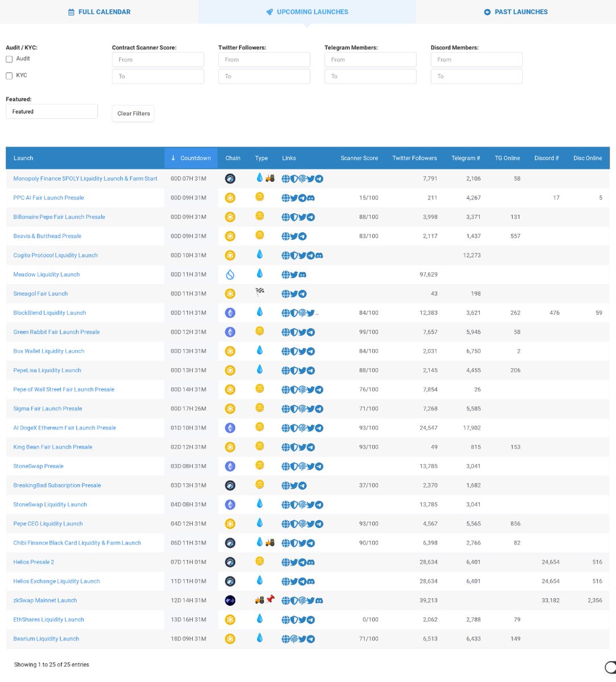
Task: Focus Contract Scanner Score From field
Action: (158, 60)
